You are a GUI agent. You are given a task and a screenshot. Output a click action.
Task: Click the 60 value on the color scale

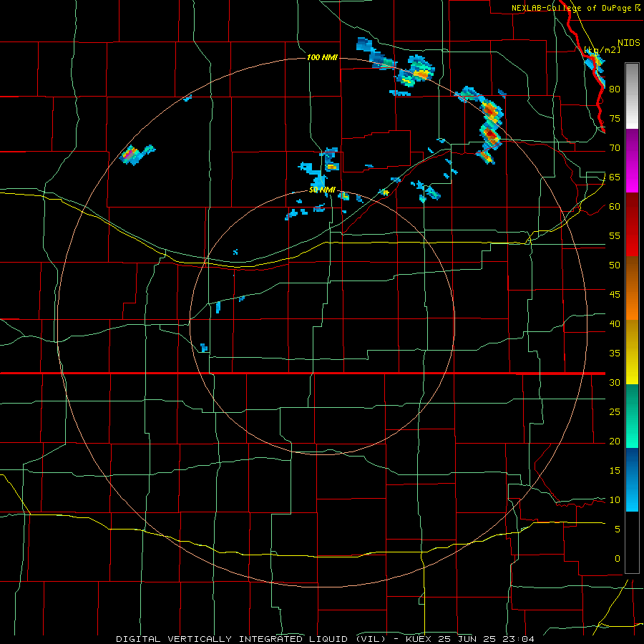point(615,206)
